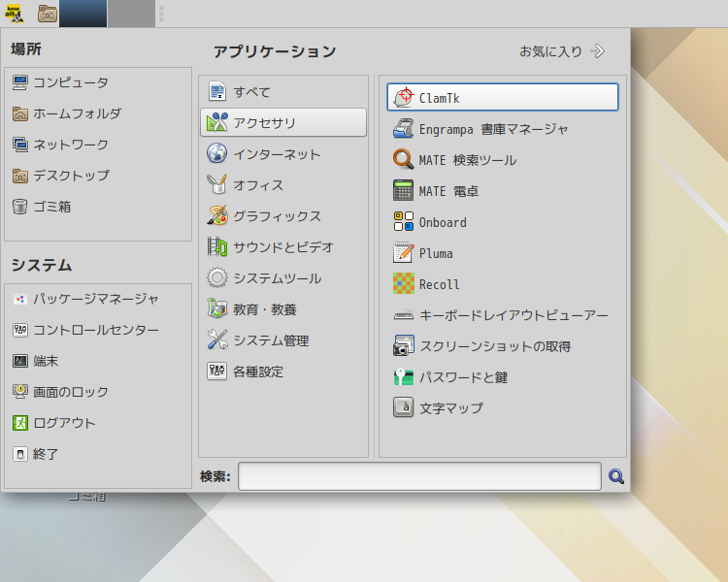The width and height of the screenshot is (728, 582).
Task: Open MATE search tool magnifier icon
Action: pyautogui.click(x=403, y=160)
